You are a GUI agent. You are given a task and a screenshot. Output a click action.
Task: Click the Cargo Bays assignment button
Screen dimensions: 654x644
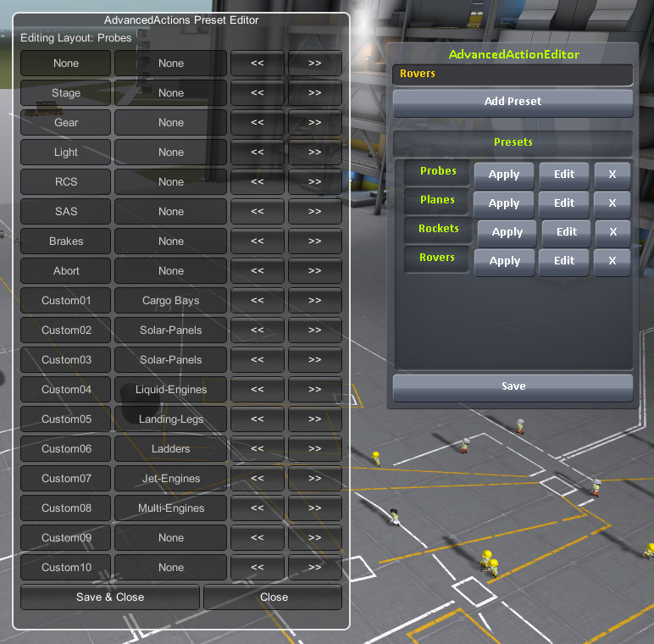pyautogui.click(x=170, y=301)
